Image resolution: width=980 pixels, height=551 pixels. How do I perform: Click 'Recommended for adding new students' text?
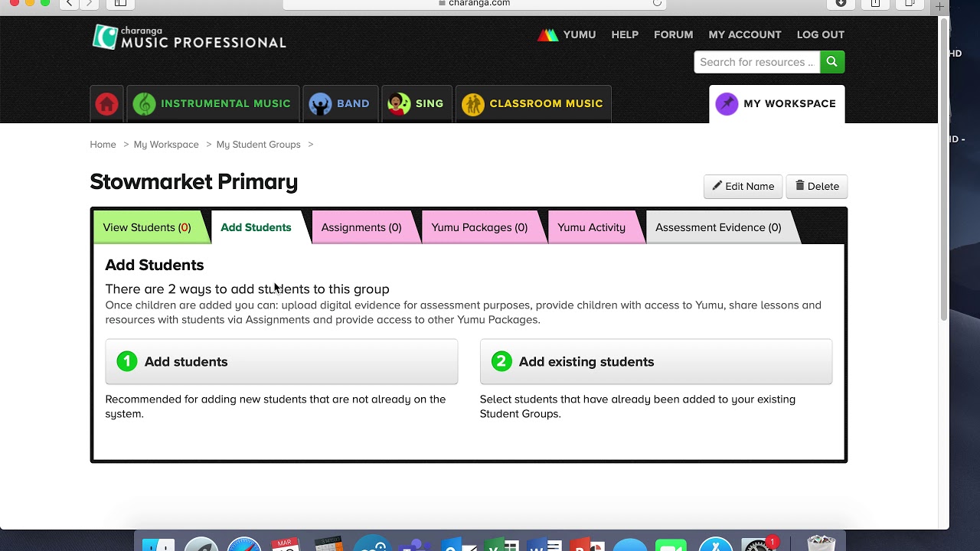(x=276, y=406)
